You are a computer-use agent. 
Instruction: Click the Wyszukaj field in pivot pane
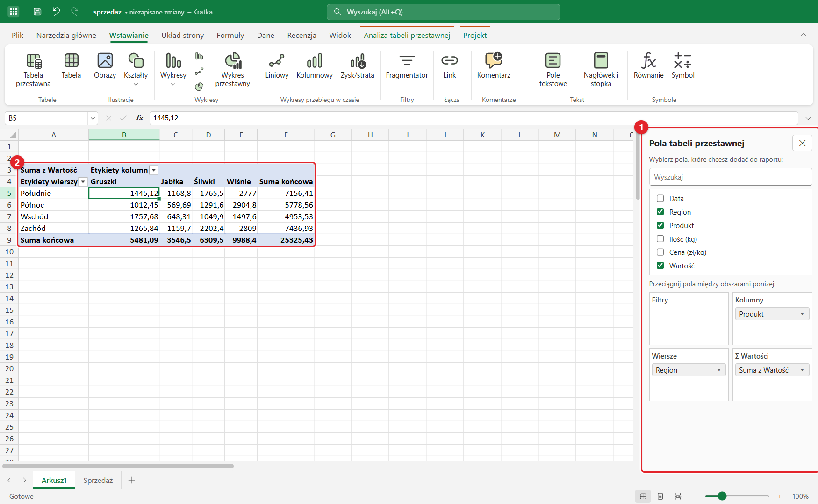730,177
